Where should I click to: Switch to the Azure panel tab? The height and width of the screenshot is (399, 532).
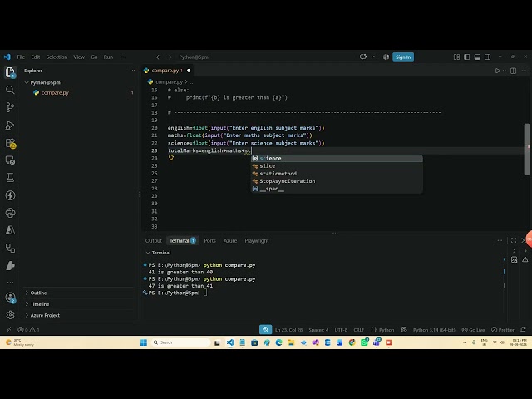pos(230,240)
